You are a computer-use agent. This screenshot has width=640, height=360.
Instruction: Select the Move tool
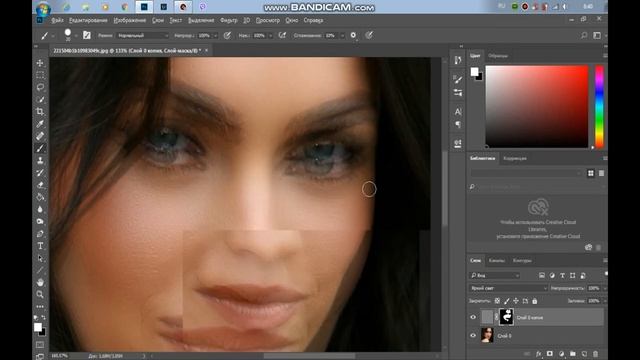tap(40, 63)
